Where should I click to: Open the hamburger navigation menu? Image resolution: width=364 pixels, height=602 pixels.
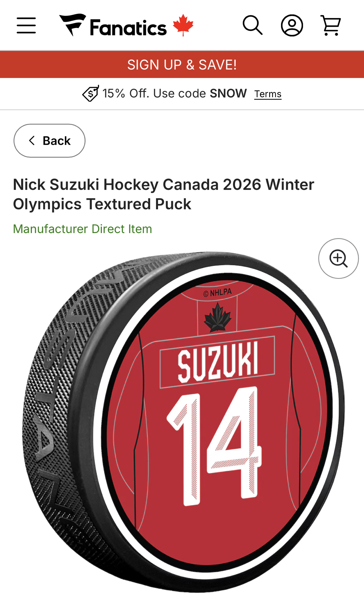(26, 25)
